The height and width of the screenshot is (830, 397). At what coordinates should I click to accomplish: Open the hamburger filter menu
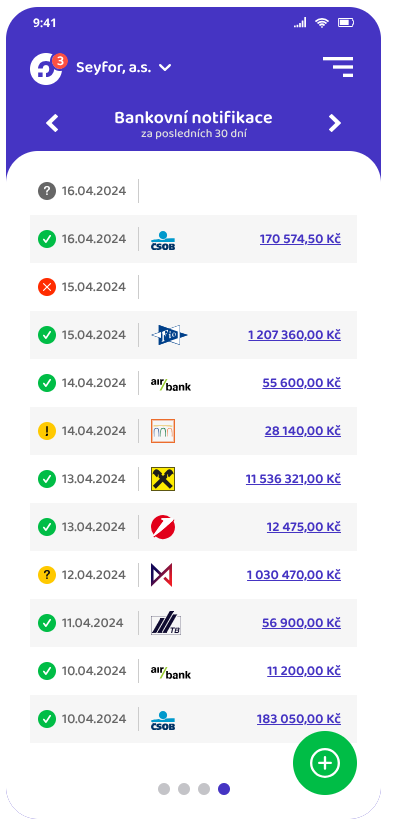(x=338, y=67)
